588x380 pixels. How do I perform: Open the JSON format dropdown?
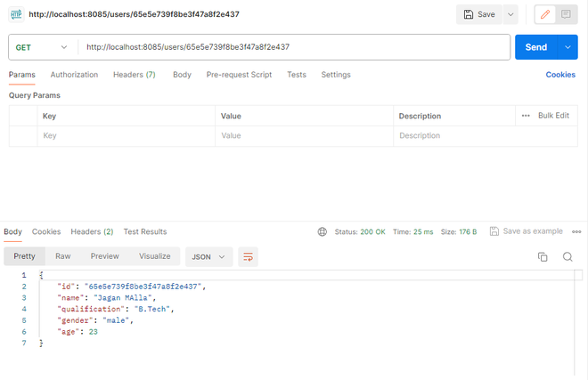[x=208, y=256]
